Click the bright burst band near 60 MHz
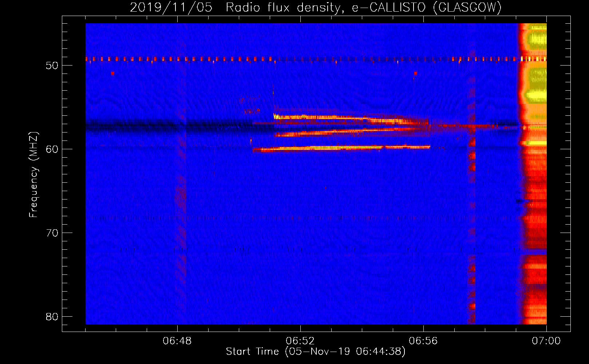The height and width of the screenshot is (364, 589). [341, 148]
